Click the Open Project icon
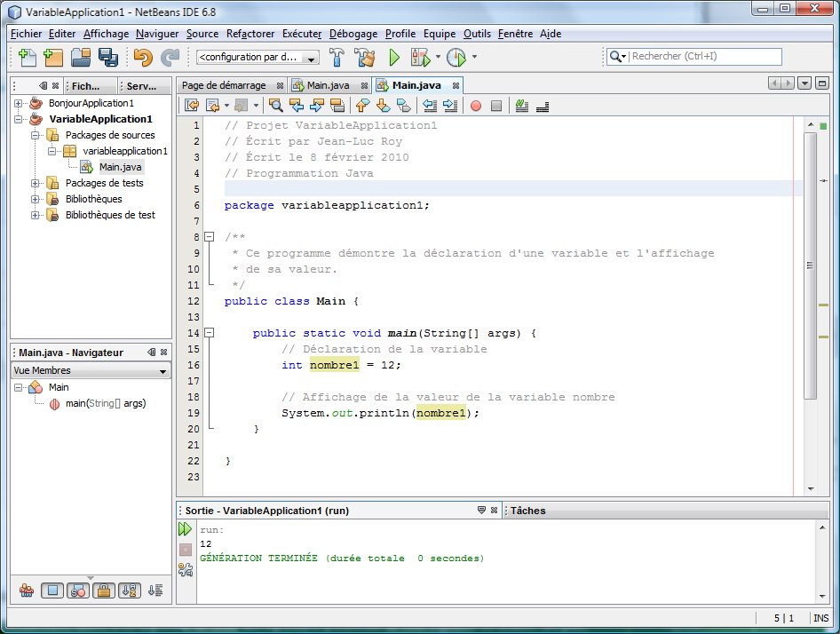This screenshot has height=634, width=840. (x=81, y=57)
